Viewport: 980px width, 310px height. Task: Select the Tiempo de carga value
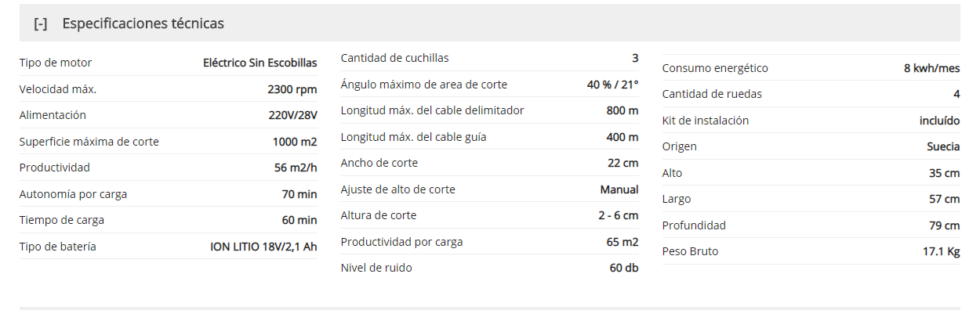[299, 220]
